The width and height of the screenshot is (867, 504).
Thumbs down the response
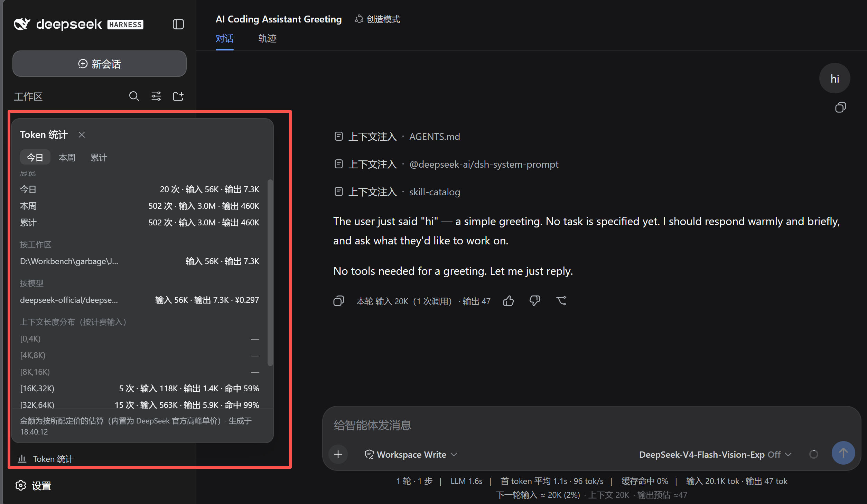pos(534,301)
